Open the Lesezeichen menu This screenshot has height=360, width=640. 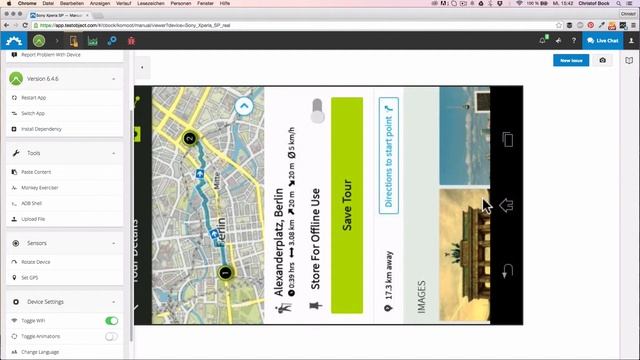[x=151, y=3]
